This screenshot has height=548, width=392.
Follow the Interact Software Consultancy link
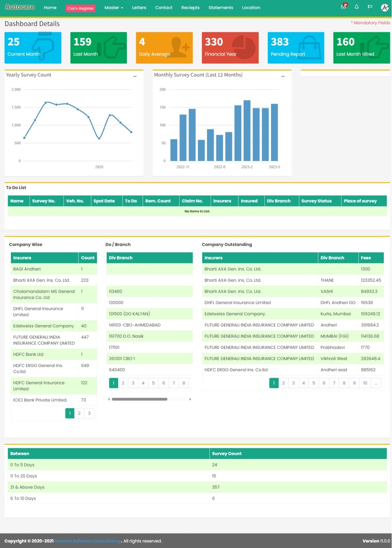click(x=88, y=541)
